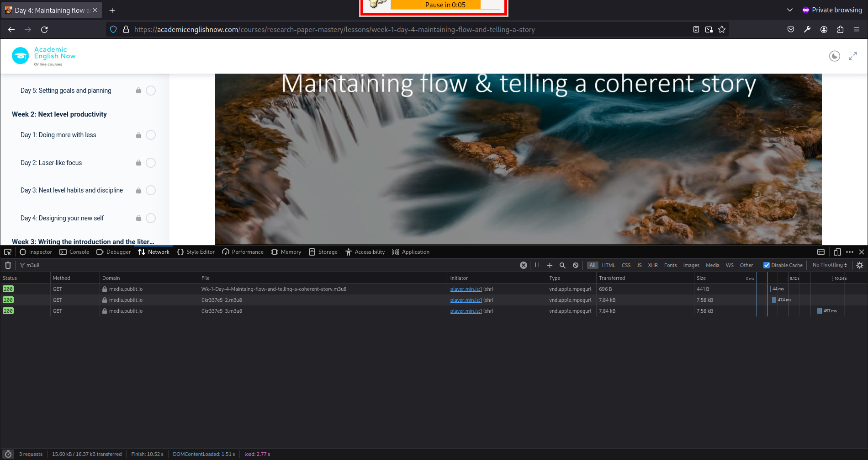Click the trash icon to clear network log

pos(8,265)
